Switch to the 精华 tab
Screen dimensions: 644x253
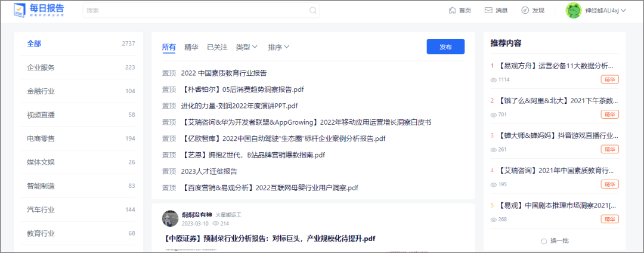[x=191, y=47]
